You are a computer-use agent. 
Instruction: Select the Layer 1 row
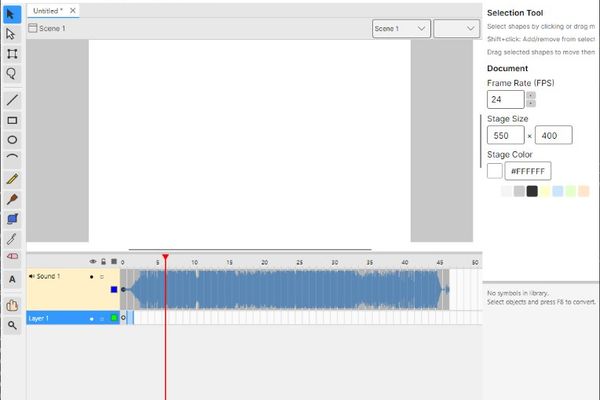point(73,318)
